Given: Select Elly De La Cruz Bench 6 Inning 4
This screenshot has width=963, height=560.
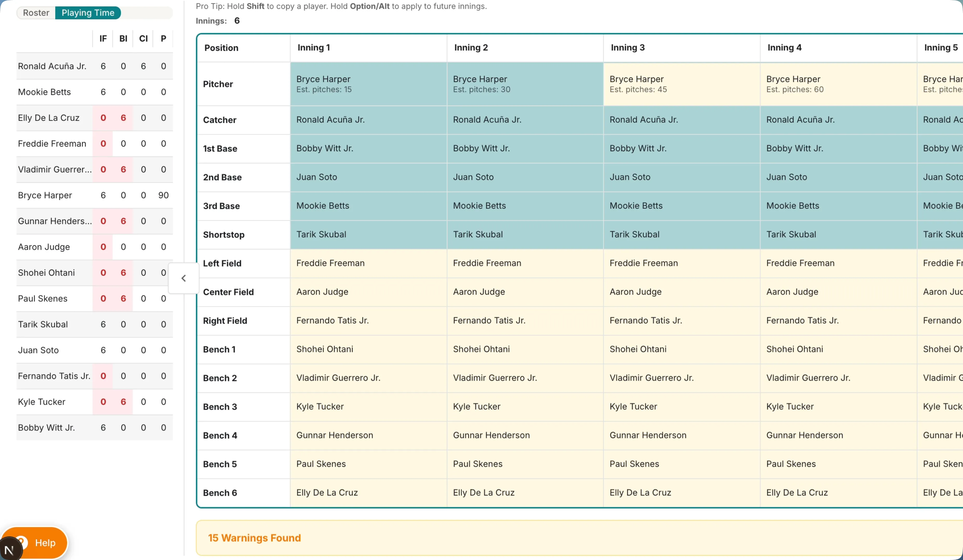Looking at the screenshot, I should coord(838,492).
